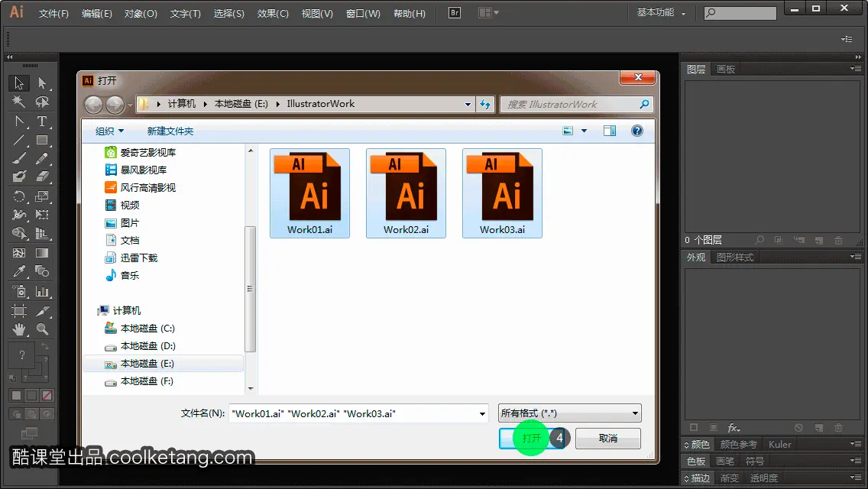Select 迅雷下载 in the navigation pane
Viewport: 868px width, 489px height.
coord(131,258)
